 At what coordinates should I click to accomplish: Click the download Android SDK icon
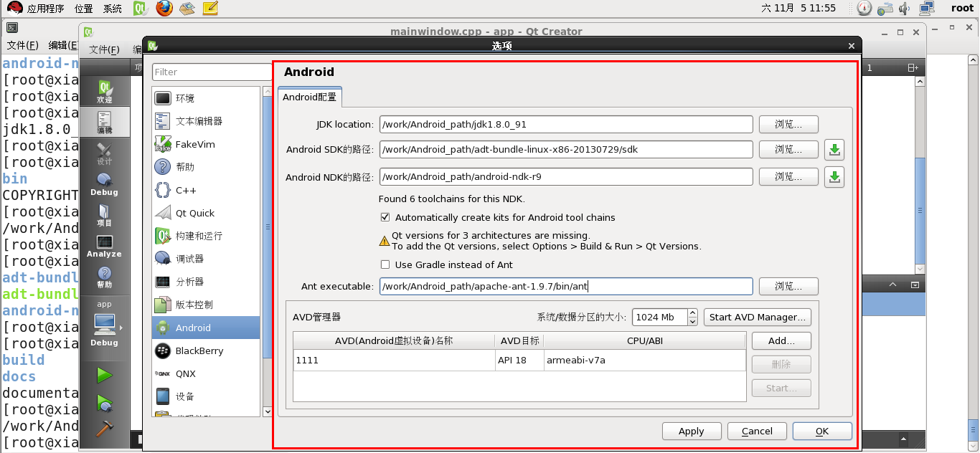(834, 150)
